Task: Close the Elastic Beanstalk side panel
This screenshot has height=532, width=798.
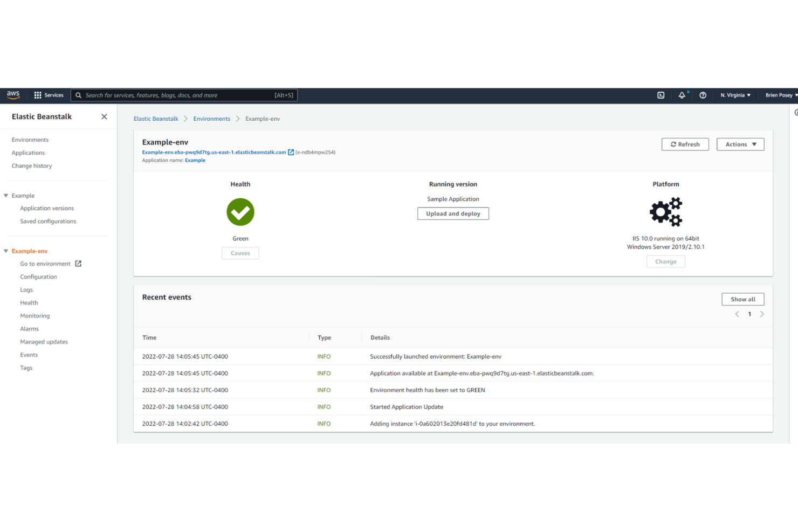Action: click(x=104, y=116)
